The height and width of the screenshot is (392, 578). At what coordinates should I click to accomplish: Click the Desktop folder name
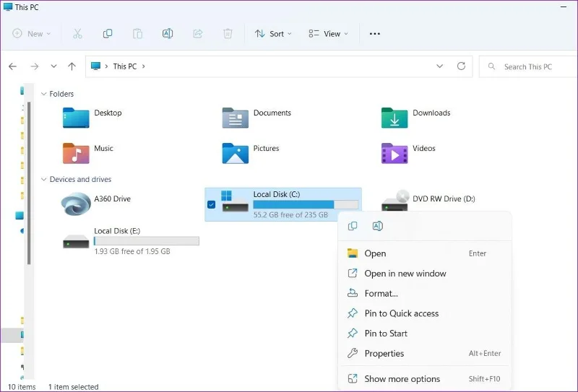coord(108,113)
